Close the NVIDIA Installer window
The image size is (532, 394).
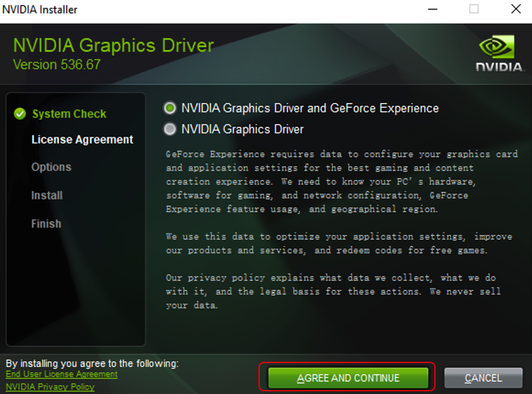516,9
